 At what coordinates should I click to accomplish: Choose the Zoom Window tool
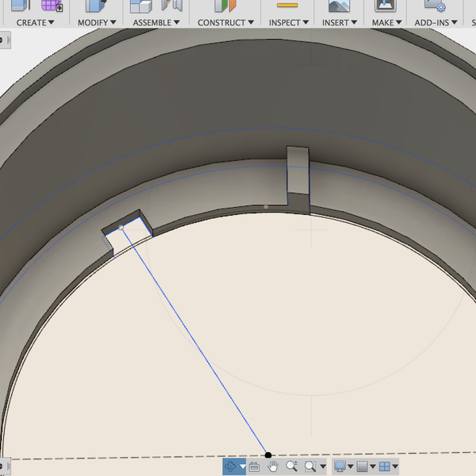pos(310,466)
